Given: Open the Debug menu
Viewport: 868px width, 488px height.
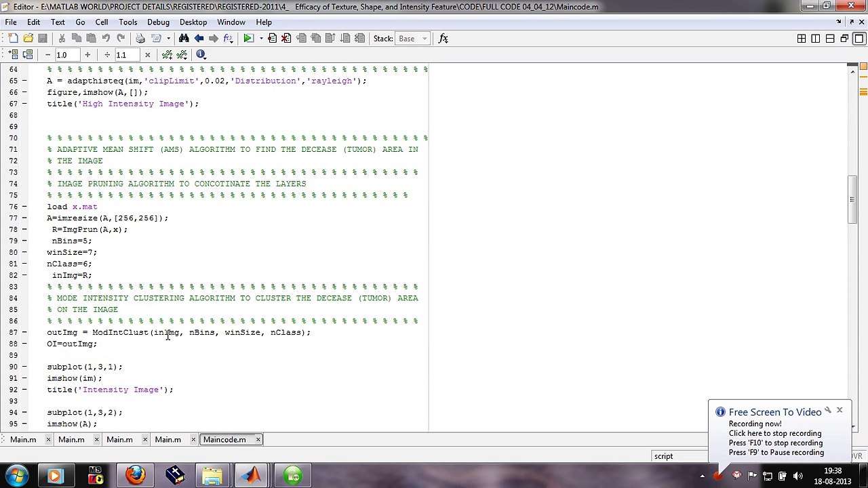Looking at the screenshot, I should point(158,22).
